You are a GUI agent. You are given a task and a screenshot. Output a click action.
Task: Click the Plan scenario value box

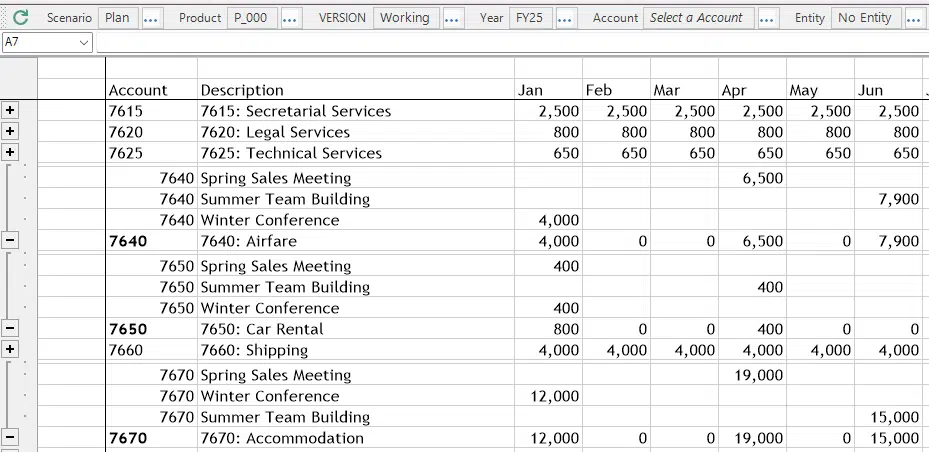coord(117,18)
